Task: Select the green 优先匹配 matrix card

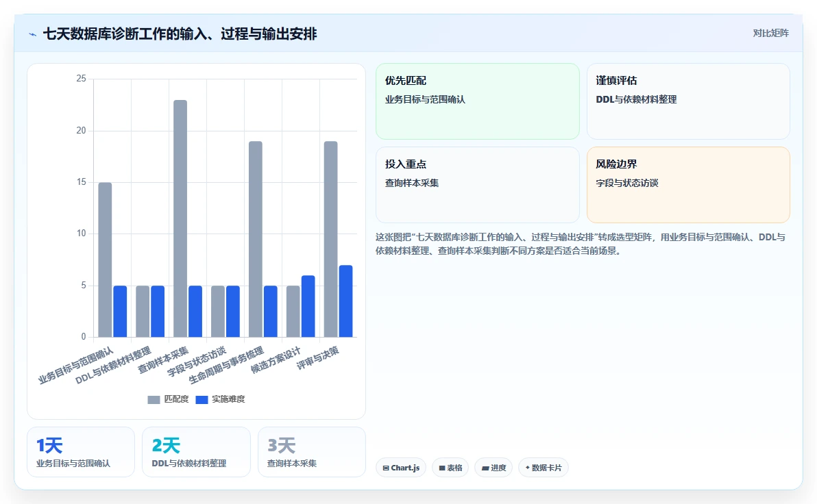Action: (x=477, y=101)
